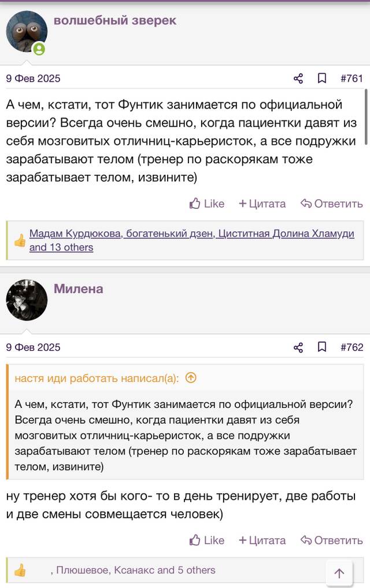Screen dimensions: 370x588
Task: Expand the 'and 13 others' likes list
Action: [61, 248]
